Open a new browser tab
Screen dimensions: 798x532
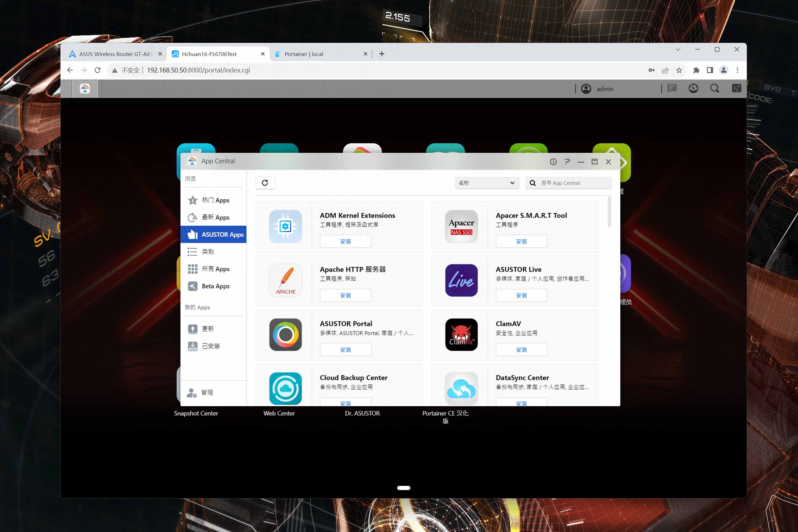click(x=382, y=54)
